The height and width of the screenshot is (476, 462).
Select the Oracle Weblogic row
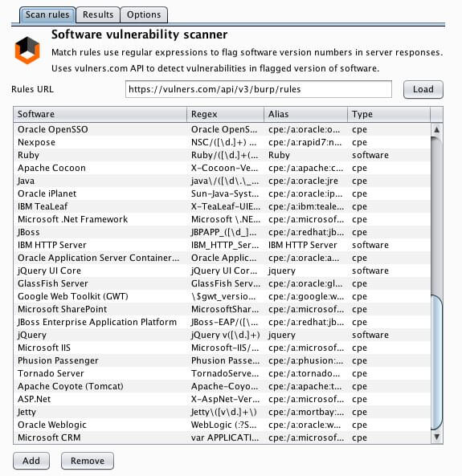(x=222, y=425)
